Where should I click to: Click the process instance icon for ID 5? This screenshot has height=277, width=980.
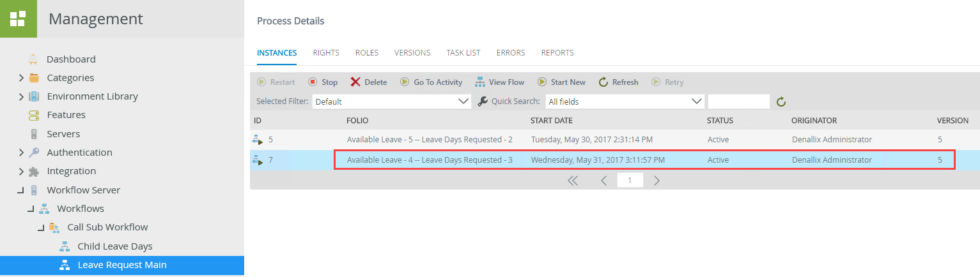(258, 140)
